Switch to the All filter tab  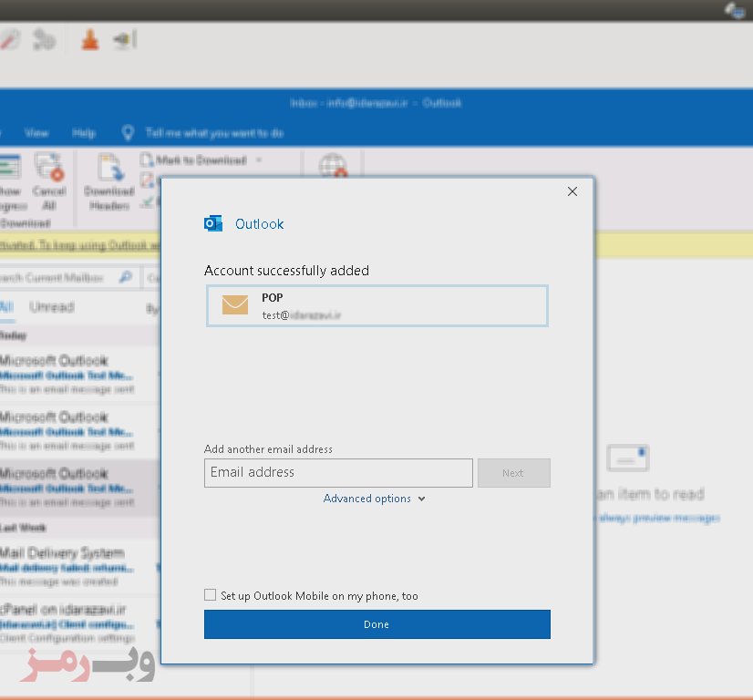click(x=6, y=307)
